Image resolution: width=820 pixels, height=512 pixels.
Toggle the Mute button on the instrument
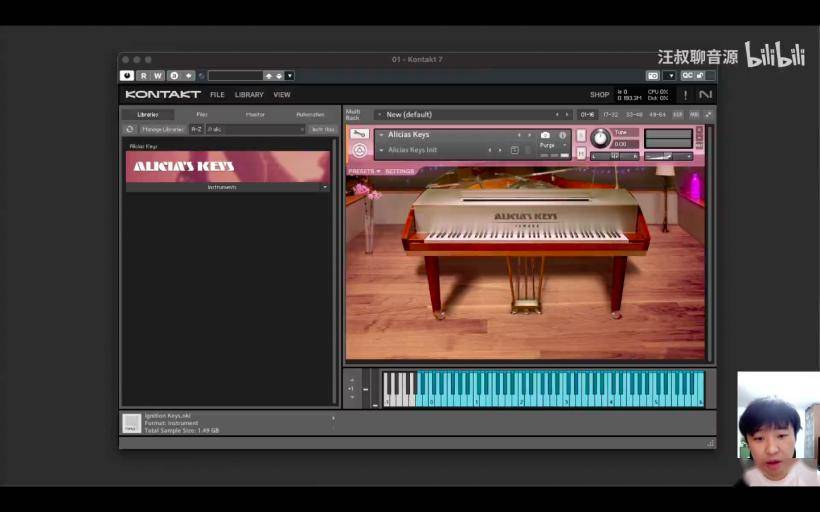tap(582, 153)
